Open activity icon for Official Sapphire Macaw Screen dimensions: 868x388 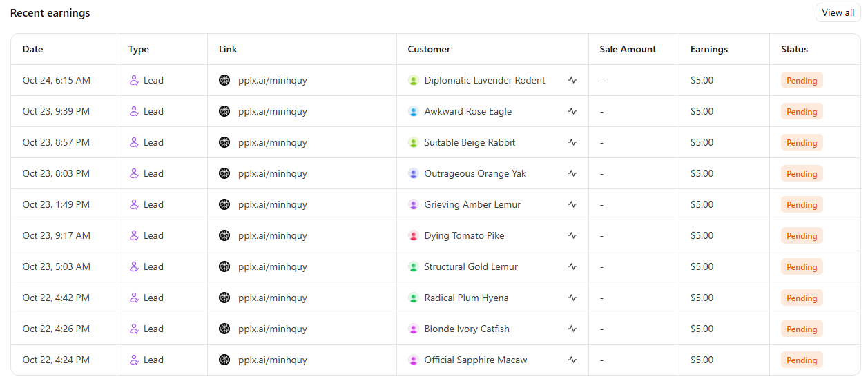pyautogui.click(x=572, y=360)
